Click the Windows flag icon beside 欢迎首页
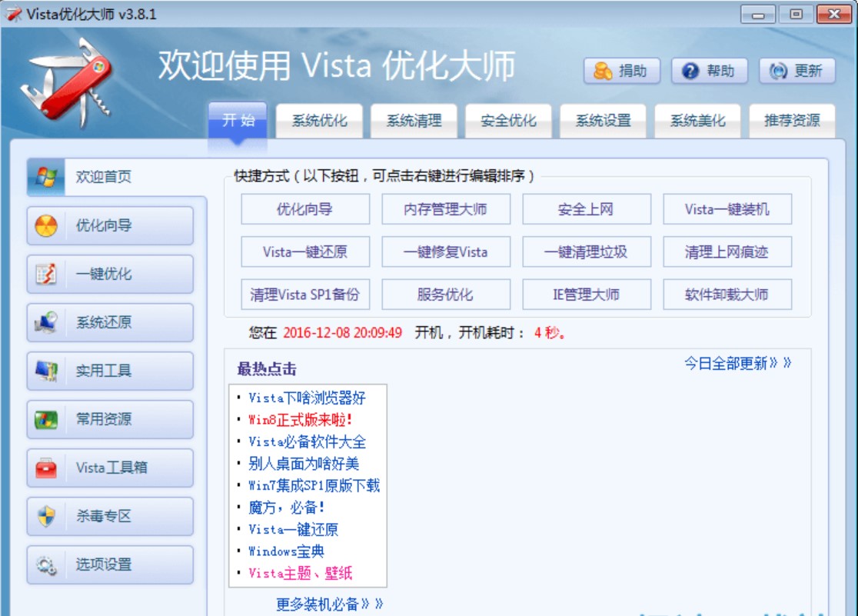The width and height of the screenshot is (858, 616). pyautogui.click(x=46, y=177)
